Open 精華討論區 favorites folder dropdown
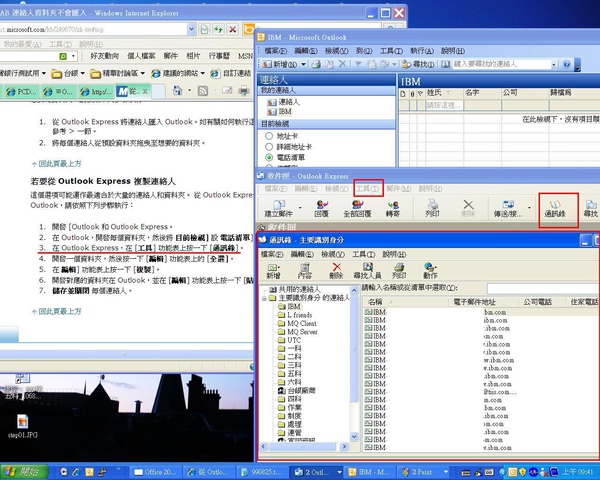The height and width of the screenshot is (480, 600). (x=142, y=73)
